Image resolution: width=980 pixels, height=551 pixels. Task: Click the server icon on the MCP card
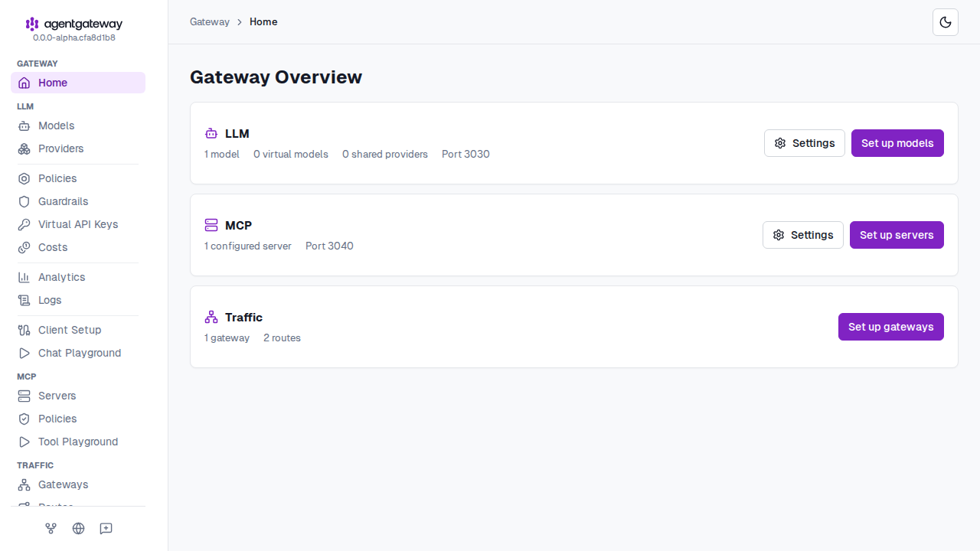[211, 226]
